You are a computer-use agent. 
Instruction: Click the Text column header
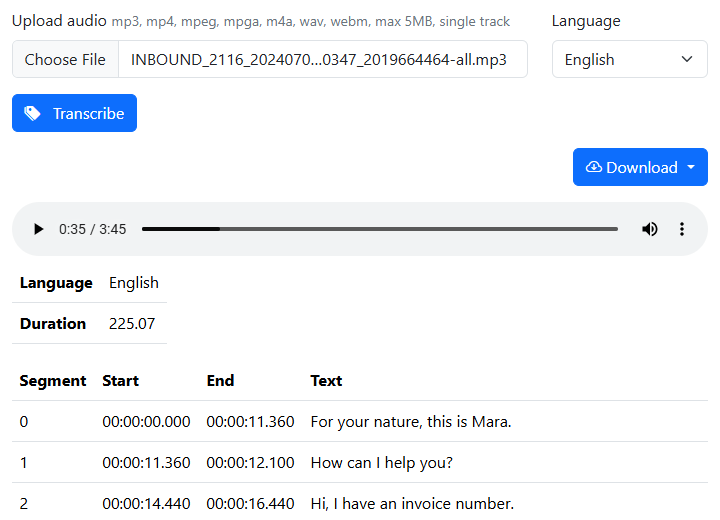(326, 380)
